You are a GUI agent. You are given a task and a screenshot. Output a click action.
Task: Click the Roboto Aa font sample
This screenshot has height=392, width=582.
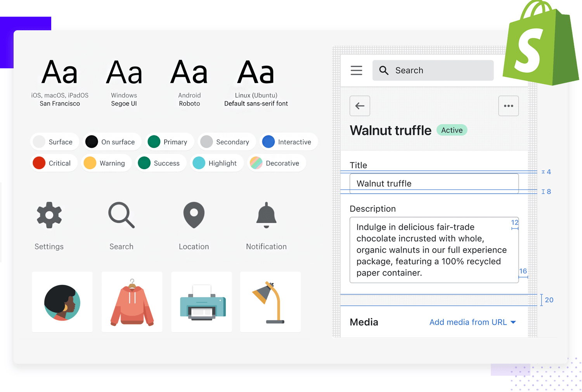pos(189,72)
